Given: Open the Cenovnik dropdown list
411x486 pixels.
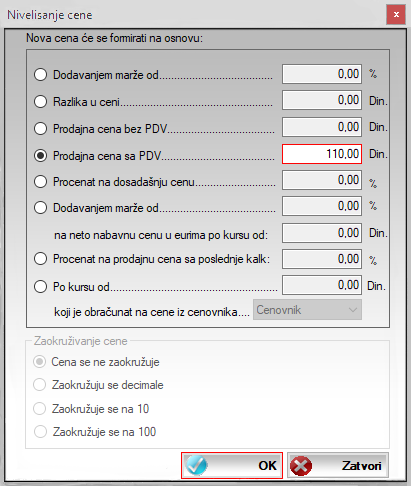Looking at the screenshot, I should click(307, 310).
